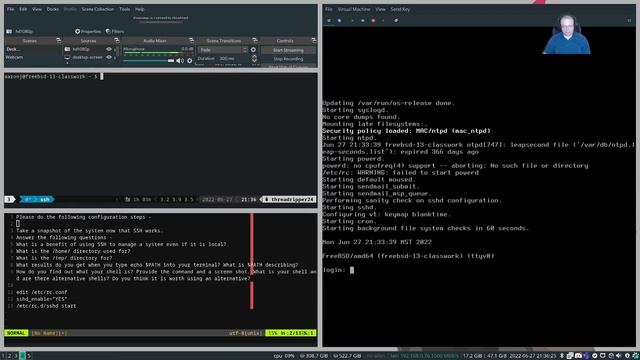Viewport: 640px width, 360px height.
Task: Pop out the Controls dock
Action: (313, 40)
